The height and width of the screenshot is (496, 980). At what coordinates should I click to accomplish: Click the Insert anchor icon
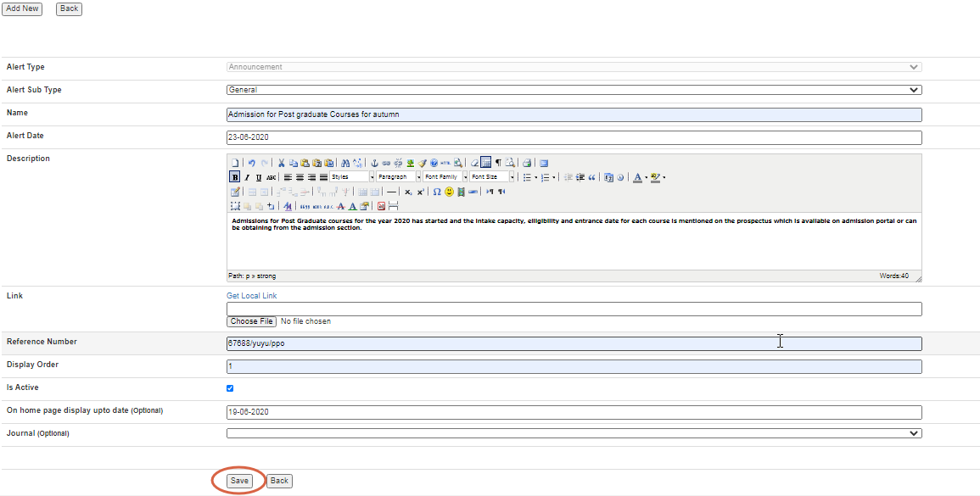(374, 163)
